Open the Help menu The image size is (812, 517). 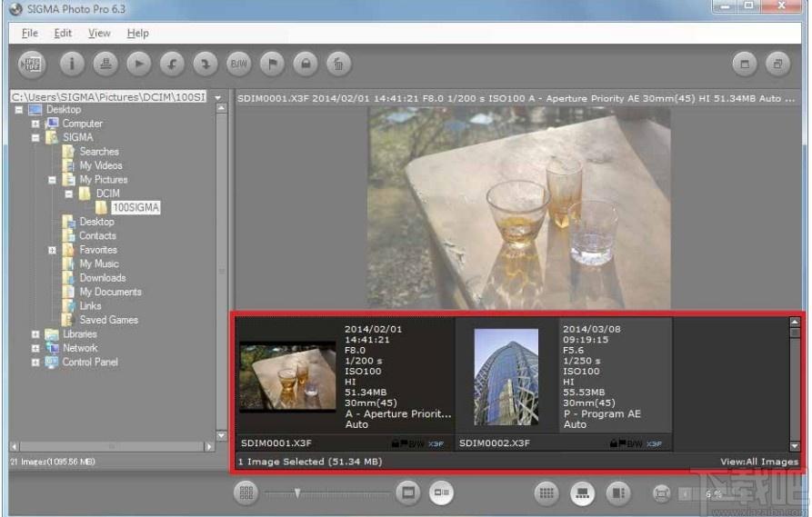click(x=137, y=33)
